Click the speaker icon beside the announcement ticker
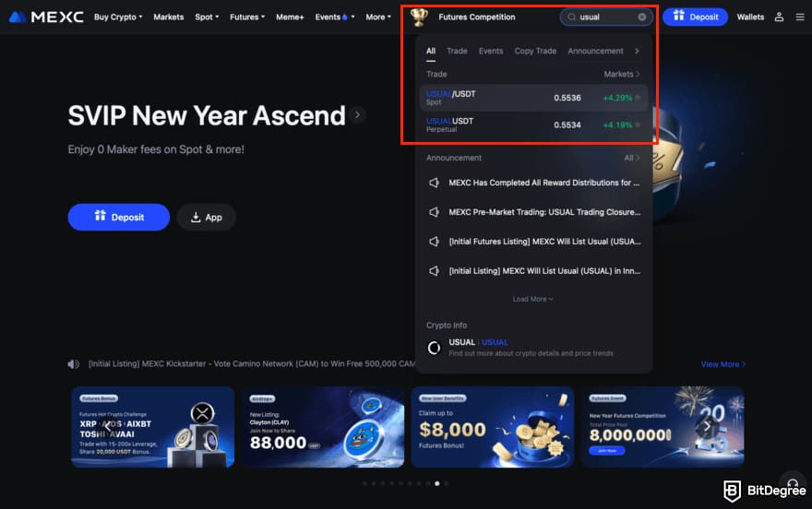This screenshot has width=812, height=509. point(74,364)
